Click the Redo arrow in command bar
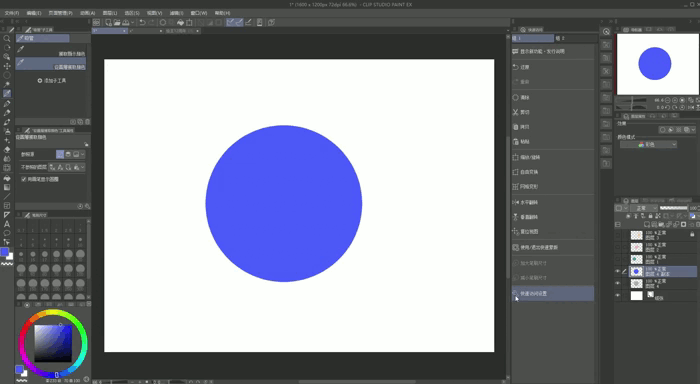This screenshot has height=384, width=700. 151,22
